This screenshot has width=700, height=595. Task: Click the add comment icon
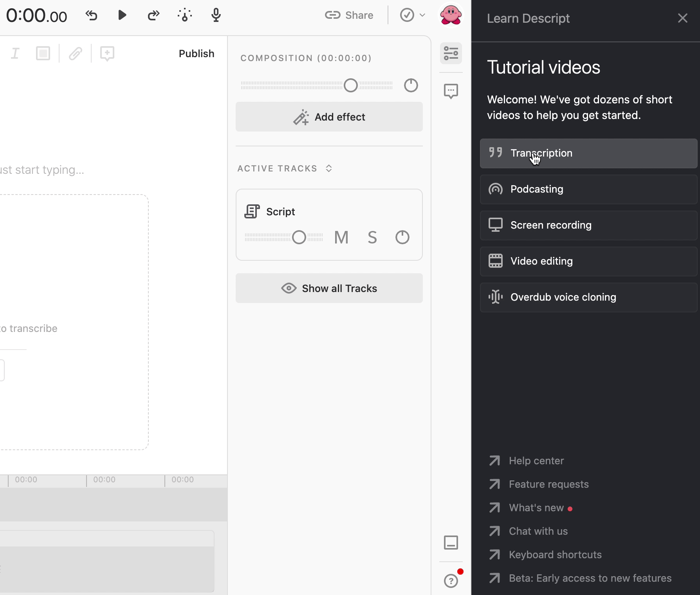[x=107, y=54]
